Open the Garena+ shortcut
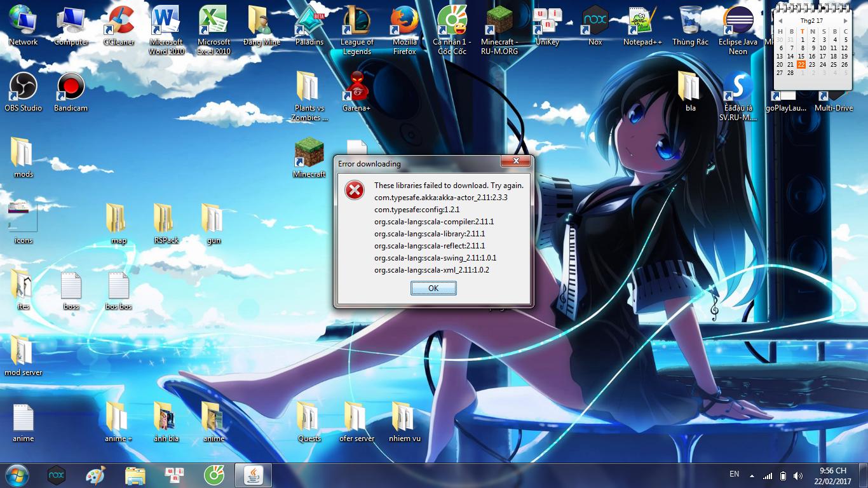The image size is (868, 488). click(357, 92)
